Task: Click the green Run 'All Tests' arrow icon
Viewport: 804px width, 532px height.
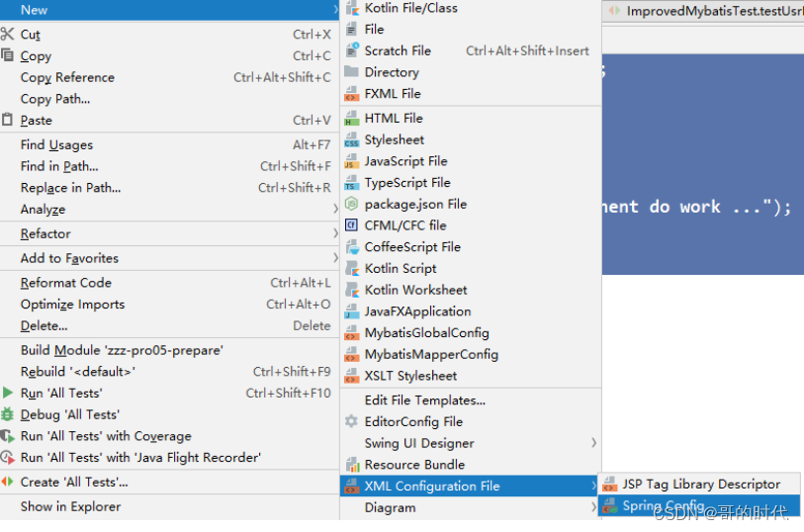Action: point(7,394)
